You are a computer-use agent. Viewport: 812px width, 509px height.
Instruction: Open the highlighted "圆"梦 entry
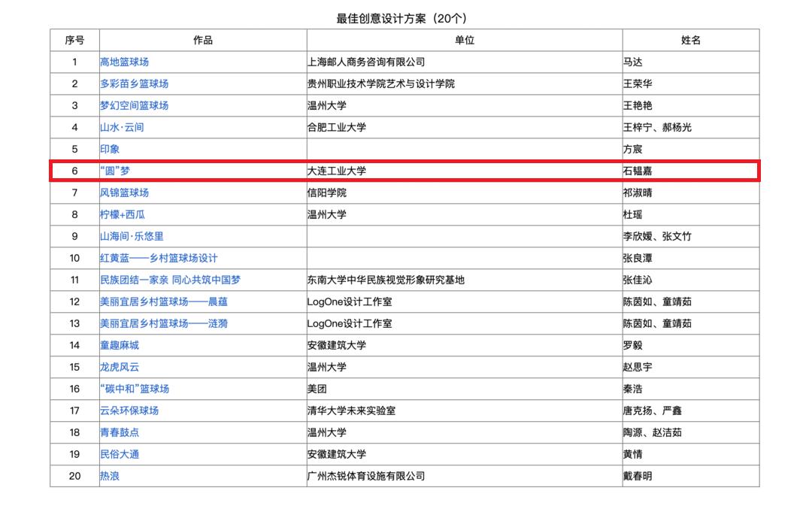click(114, 171)
